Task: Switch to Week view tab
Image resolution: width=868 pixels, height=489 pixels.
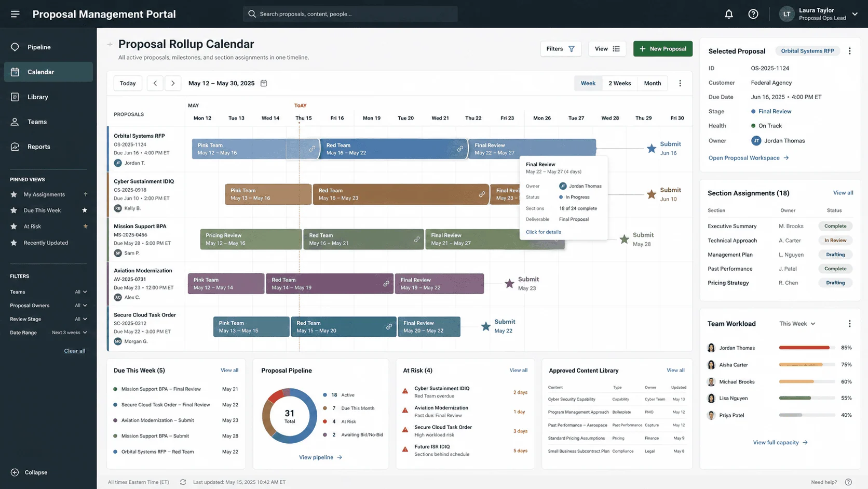Action: coord(588,83)
